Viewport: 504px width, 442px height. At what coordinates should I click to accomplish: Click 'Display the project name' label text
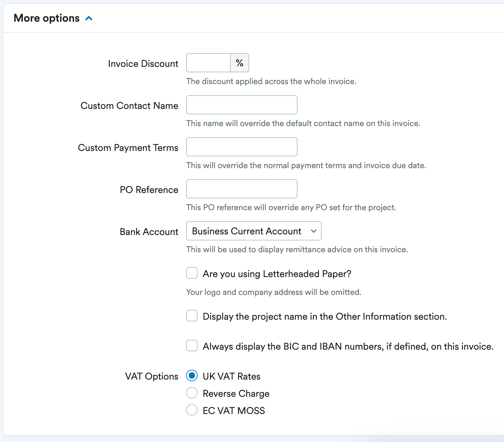325,317
